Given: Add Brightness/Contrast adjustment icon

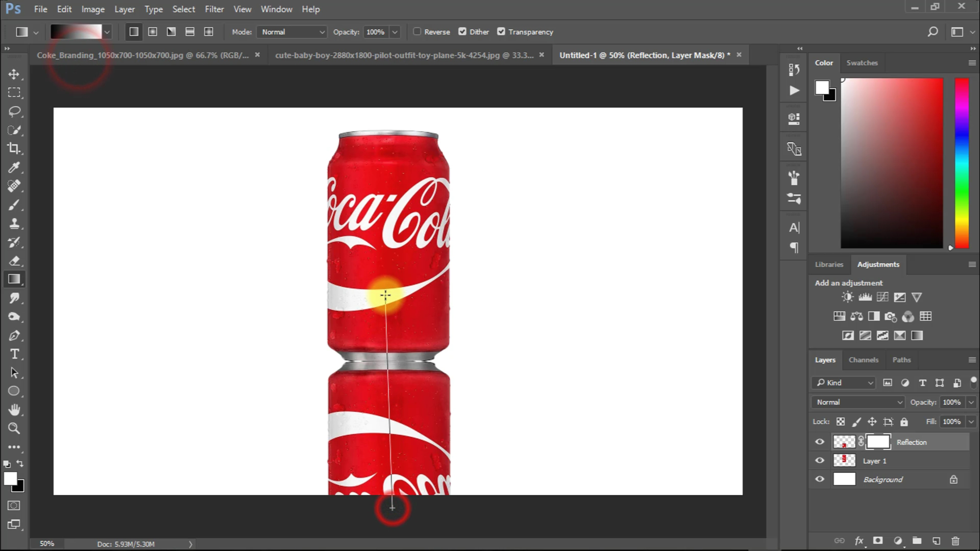Looking at the screenshot, I should [x=848, y=297].
